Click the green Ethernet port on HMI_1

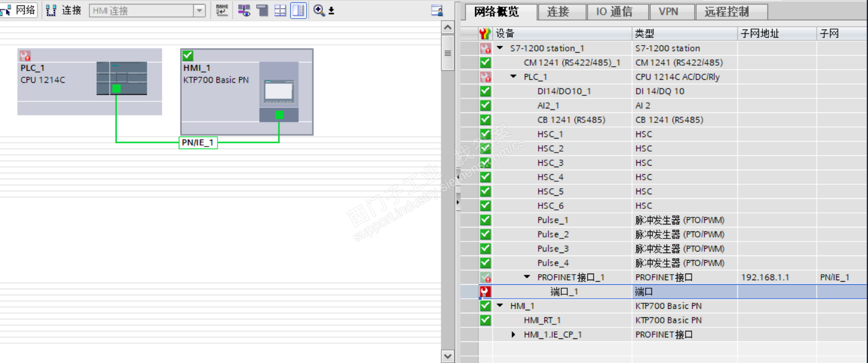click(279, 115)
